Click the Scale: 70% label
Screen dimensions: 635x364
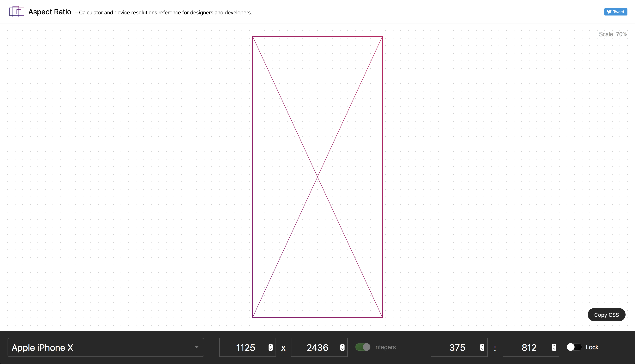click(613, 34)
